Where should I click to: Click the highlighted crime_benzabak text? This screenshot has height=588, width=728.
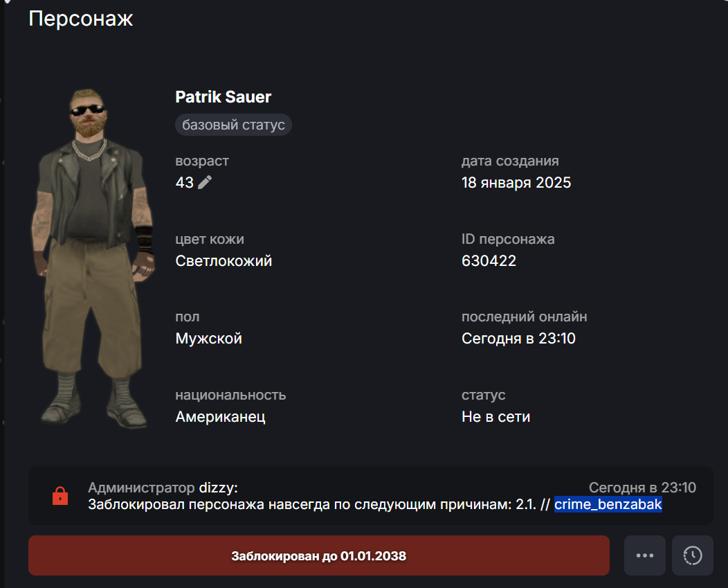coord(608,504)
